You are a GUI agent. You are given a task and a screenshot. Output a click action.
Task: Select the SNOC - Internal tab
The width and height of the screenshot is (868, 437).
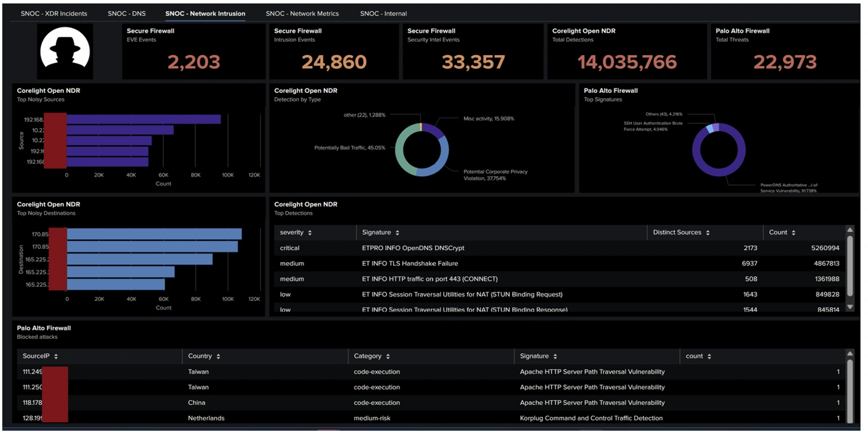(383, 13)
